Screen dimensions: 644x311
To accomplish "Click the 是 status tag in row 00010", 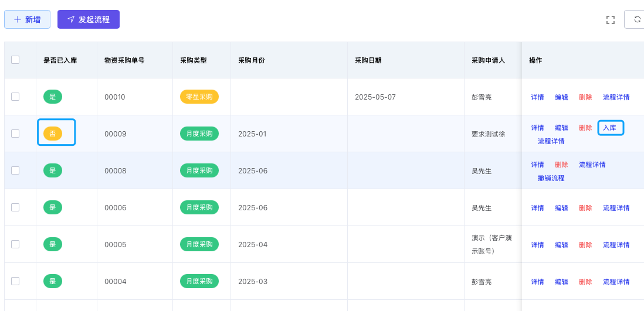I will coord(53,97).
